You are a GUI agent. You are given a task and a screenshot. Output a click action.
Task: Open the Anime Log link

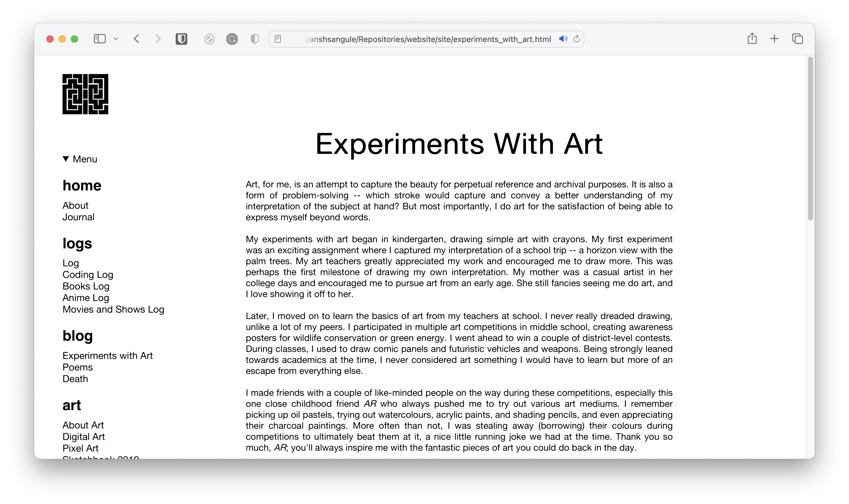point(86,298)
